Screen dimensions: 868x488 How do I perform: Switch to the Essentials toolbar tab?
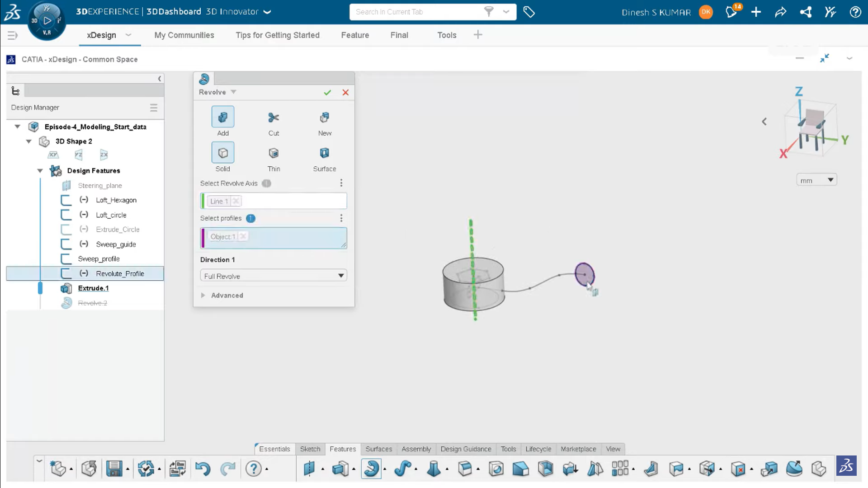274,449
